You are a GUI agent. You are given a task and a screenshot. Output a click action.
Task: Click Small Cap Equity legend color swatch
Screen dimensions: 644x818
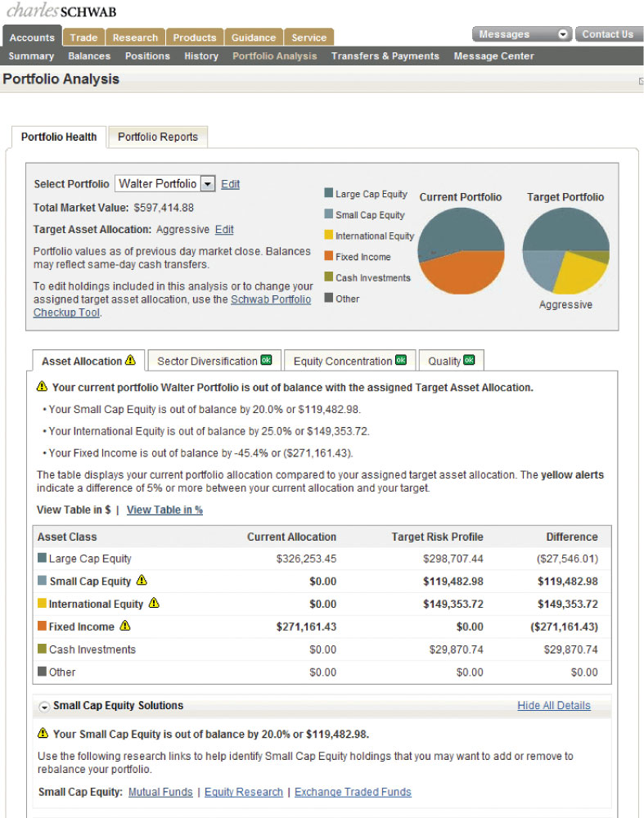tap(329, 213)
